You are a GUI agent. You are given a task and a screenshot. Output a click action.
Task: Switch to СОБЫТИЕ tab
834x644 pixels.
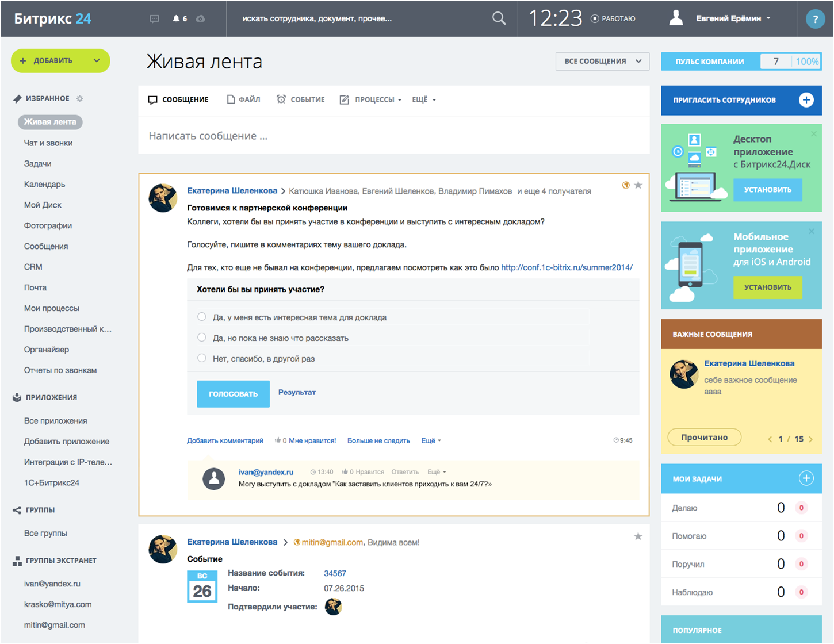pyautogui.click(x=300, y=99)
